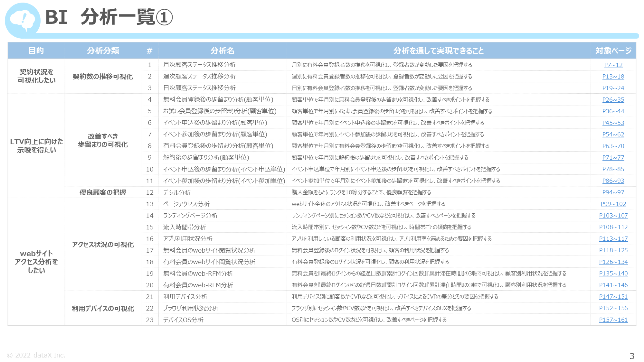The width and height of the screenshot is (644, 362).
Task: Click the 契約数の推移可視化 category cell
Action: pos(103,76)
